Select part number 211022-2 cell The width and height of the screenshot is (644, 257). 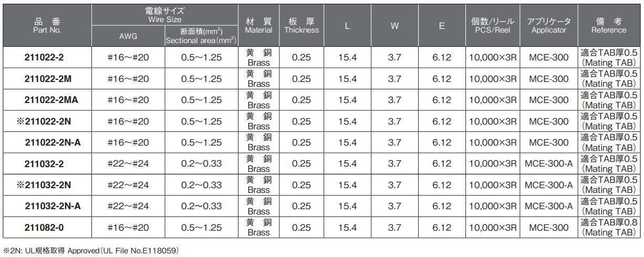pos(47,58)
